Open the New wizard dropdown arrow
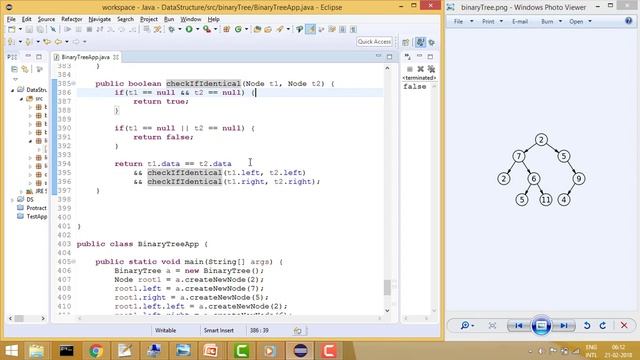 point(20,29)
